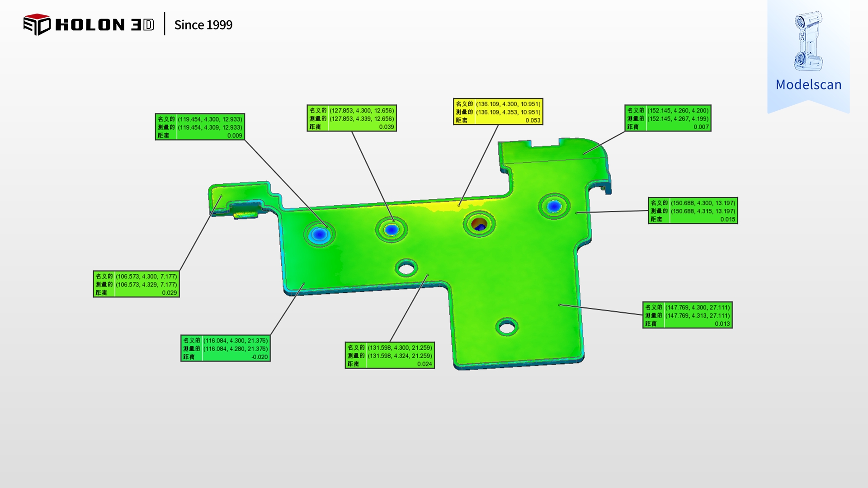The height and width of the screenshot is (488, 868).
Task: Click the Holon 3D cube logo icon
Action: pyautogui.click(x=37, y=24)
